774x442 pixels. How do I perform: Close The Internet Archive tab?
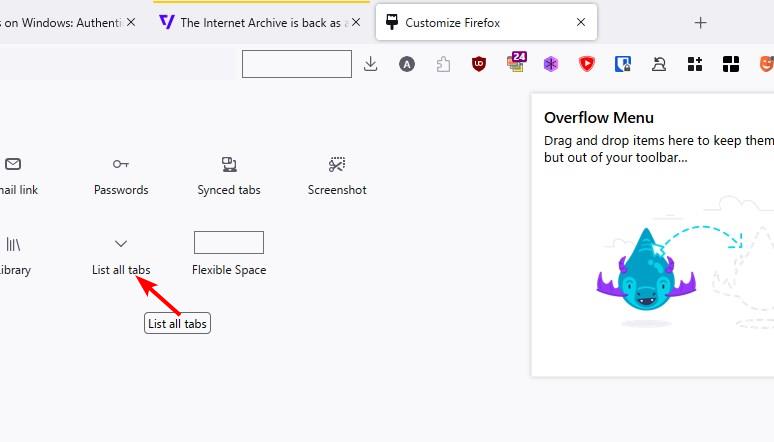pyautogui.click(x=358, y=22)
